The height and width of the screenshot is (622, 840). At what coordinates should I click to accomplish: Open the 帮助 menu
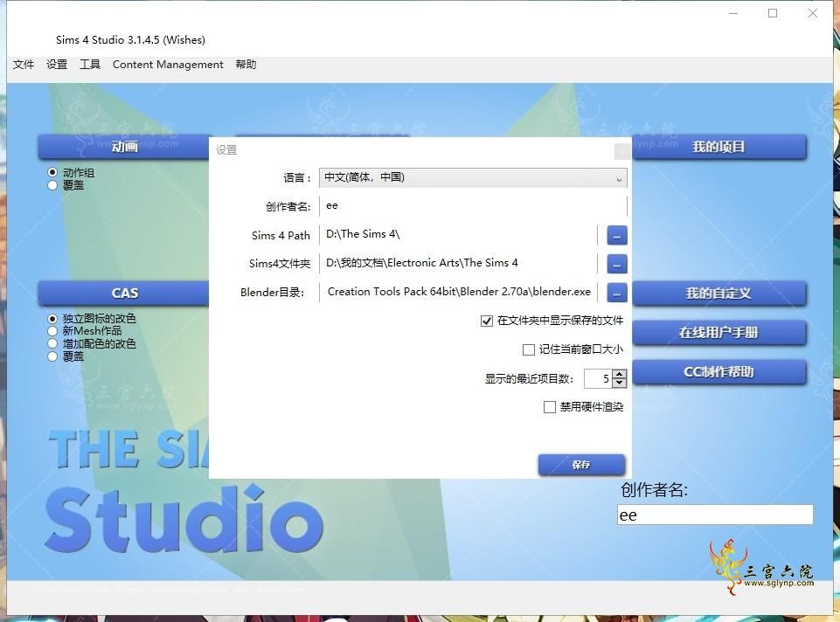click(x=246, y=65)
